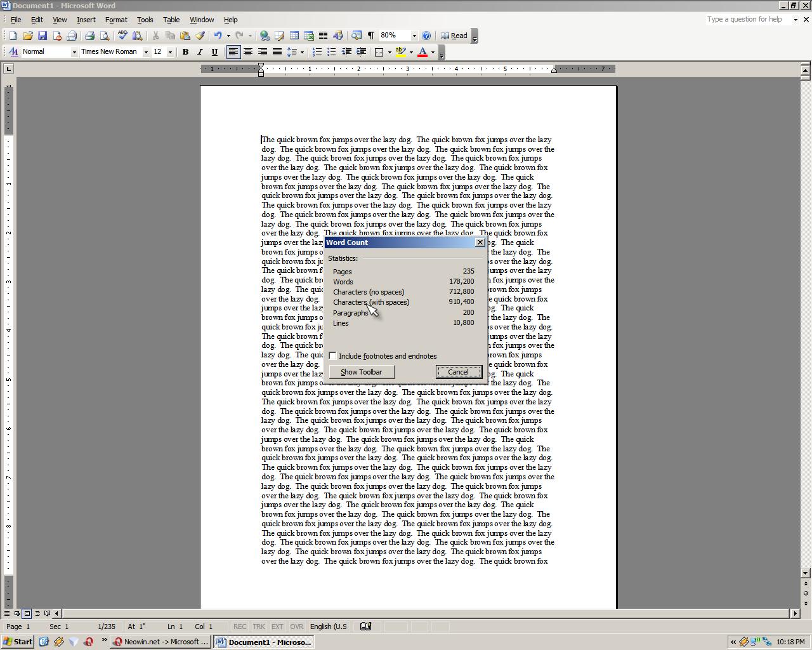Open the Styles and Formatting pane
Screen dimensions: 812x650
[13, 51]
